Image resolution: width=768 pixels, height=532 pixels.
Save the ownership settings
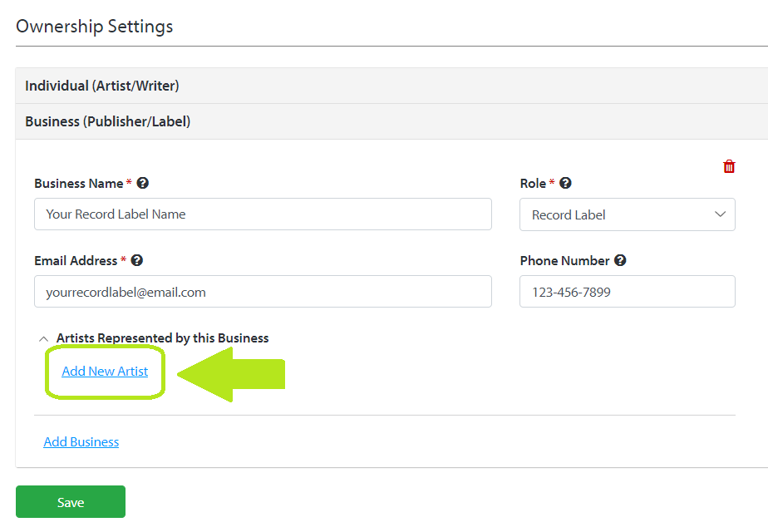(x=71, y=501)
